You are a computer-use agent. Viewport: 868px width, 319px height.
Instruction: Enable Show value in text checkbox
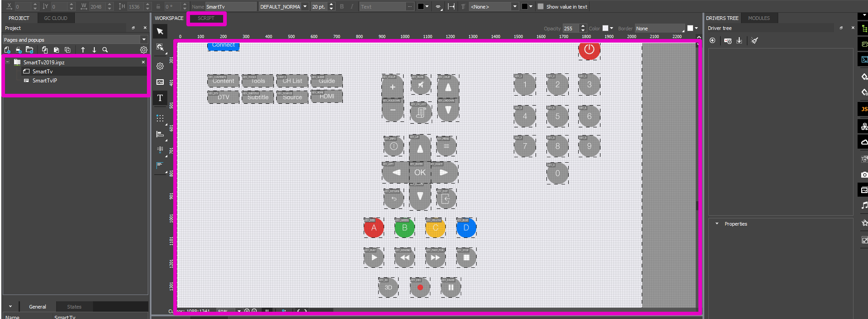(541, 7)
